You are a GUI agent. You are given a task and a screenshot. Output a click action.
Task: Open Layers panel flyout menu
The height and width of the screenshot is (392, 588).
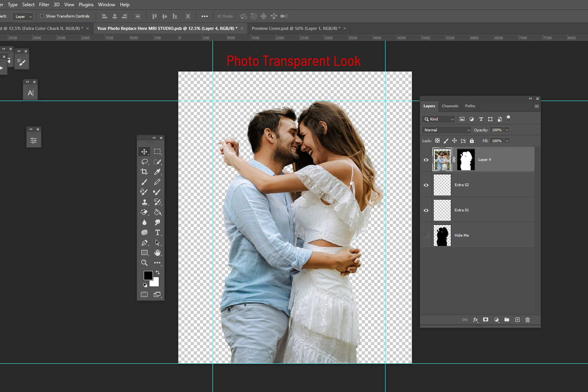537,106
